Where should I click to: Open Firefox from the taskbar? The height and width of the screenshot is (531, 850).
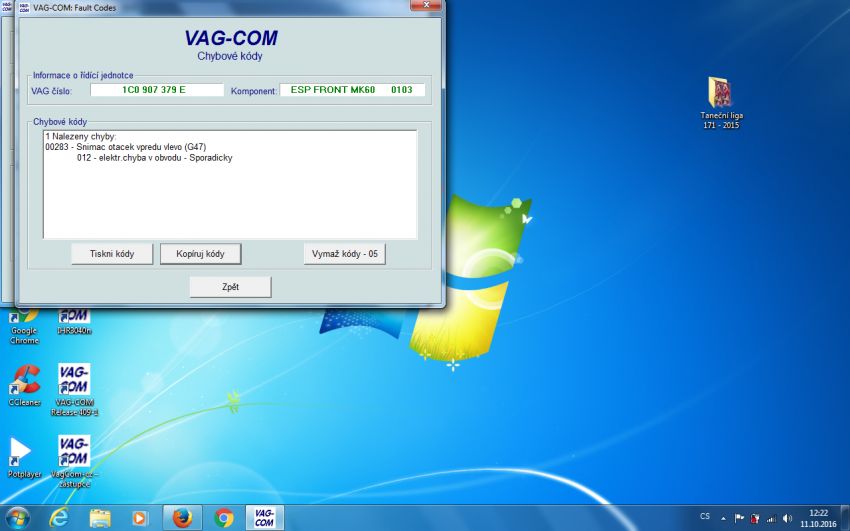click(x=181, y=517)
